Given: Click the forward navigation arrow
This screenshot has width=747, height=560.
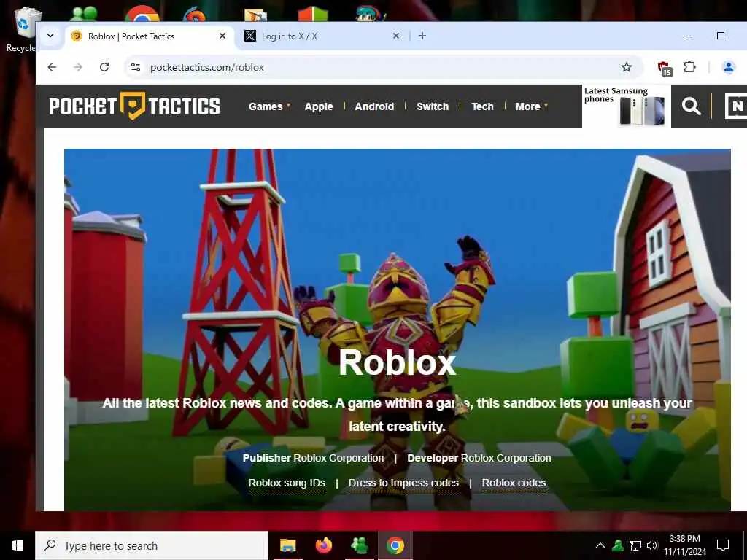Looking at the screenshot, I should tap(78, 67).
